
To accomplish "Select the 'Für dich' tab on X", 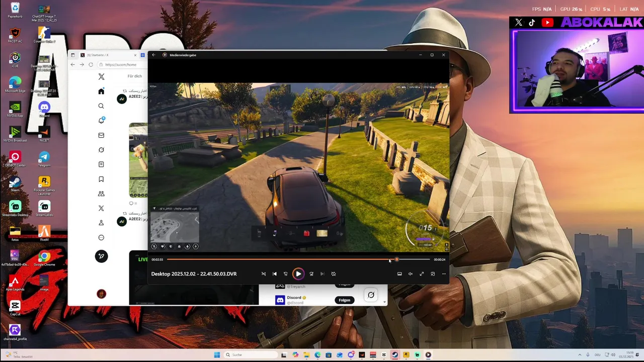I will (x=134, y=76).
